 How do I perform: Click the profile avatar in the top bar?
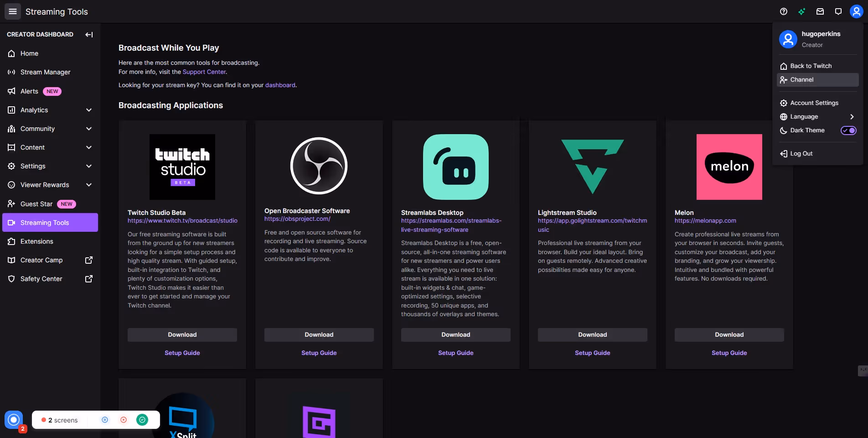pyautogui.click(x=857, y=11)
